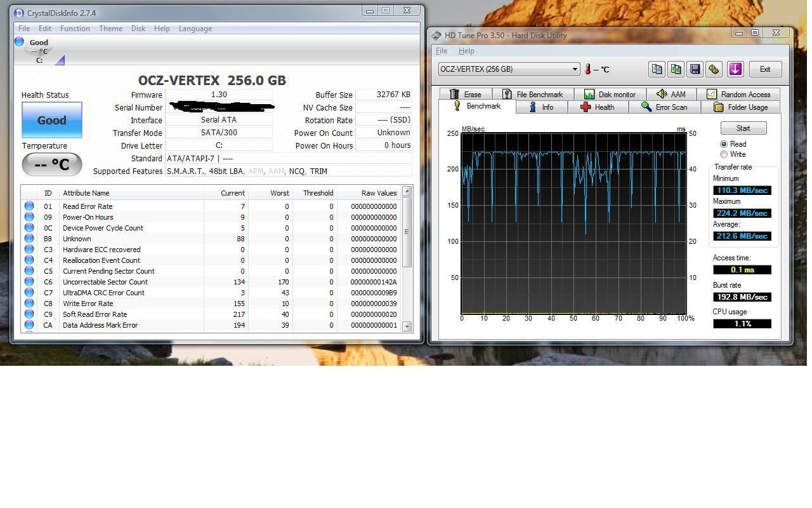
Task: Click status orb for Uncorrectable Sector Count
Action: [29, 282]
